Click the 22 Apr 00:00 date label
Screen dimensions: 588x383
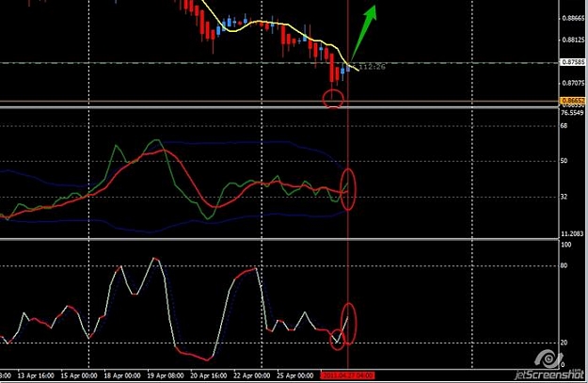(251, 375)
